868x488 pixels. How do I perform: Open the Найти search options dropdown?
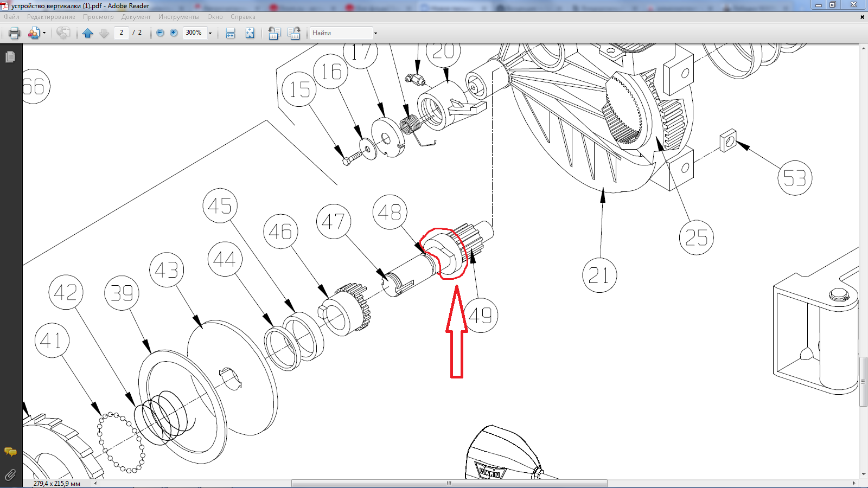pyautogui.click(x=375, y=33)
